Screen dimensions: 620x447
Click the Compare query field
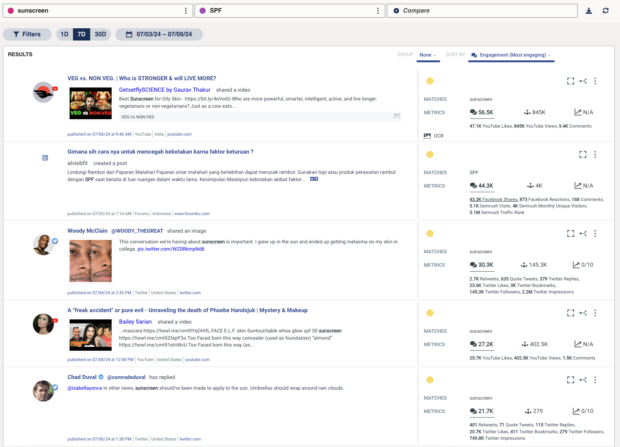[482, 11]
